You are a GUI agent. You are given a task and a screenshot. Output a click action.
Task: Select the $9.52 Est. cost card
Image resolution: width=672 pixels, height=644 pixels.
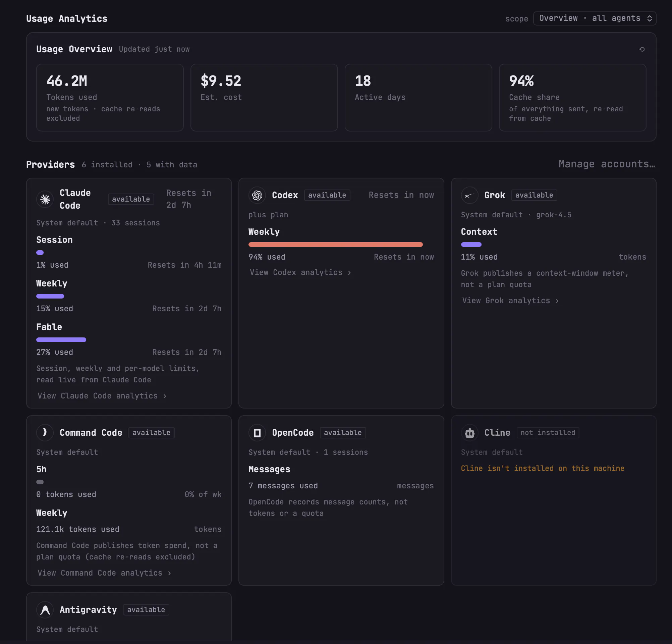pyautogui.click(x=264, y=97)
